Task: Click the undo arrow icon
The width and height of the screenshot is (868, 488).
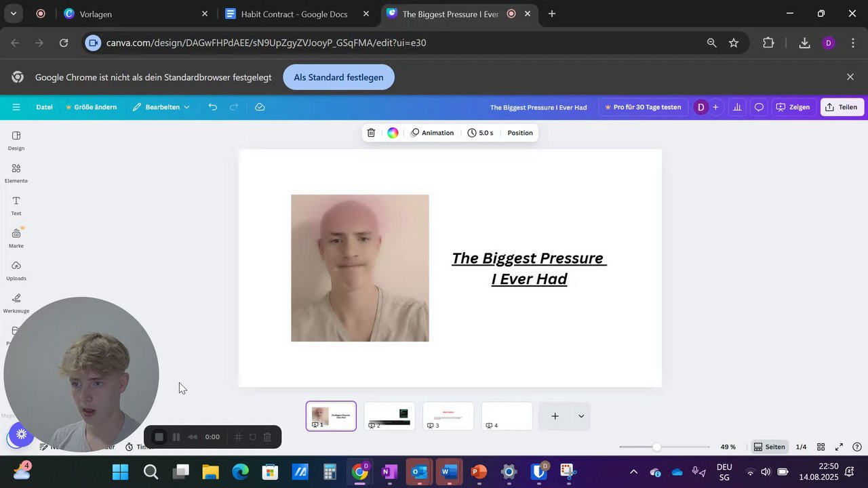Action: 213,107
